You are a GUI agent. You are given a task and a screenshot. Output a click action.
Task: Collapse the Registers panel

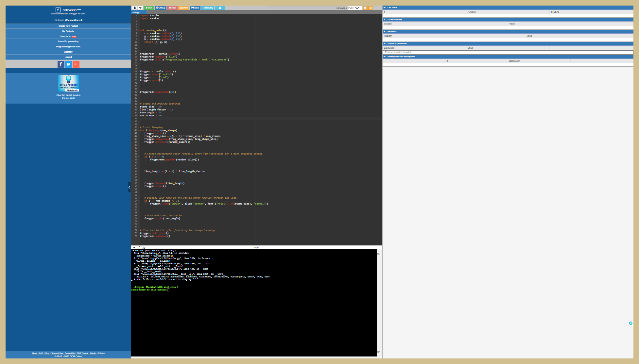point(385,31)
